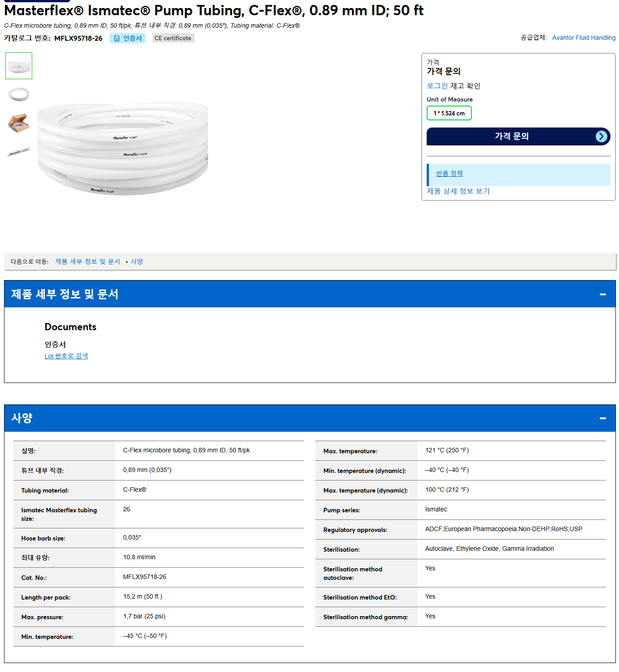This screenshot has height=672, width=619.
Task: Click 제품 상세 정보 보기 link
Action: tap(458, 191)
